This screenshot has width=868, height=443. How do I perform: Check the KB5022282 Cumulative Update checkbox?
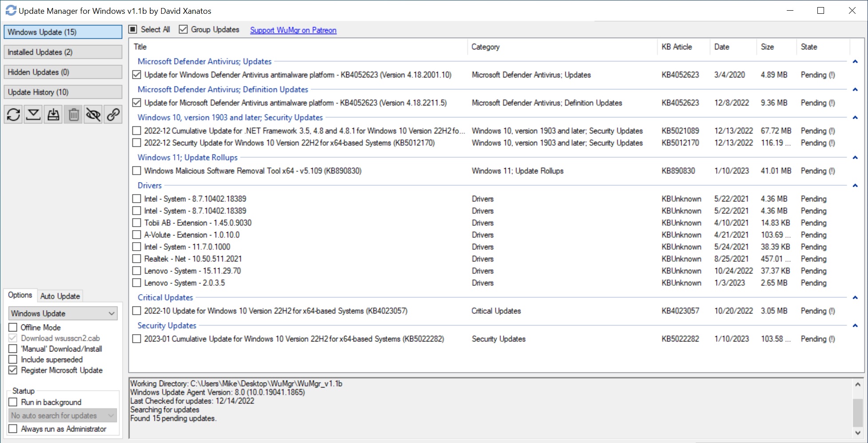click(137, 339)
